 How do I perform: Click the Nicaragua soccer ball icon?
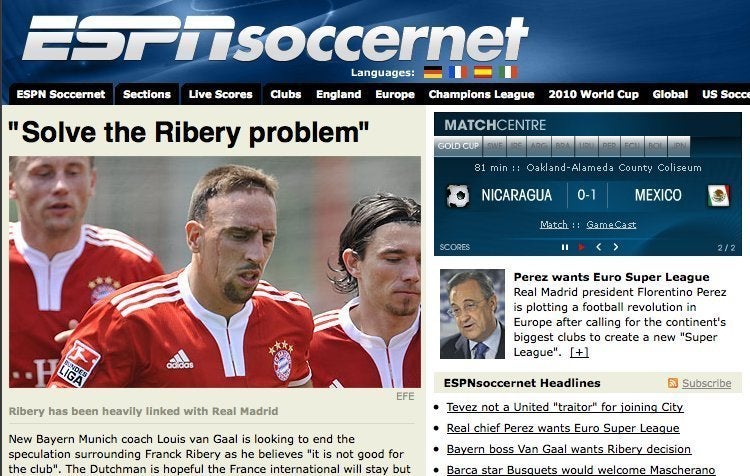point(457,196)
